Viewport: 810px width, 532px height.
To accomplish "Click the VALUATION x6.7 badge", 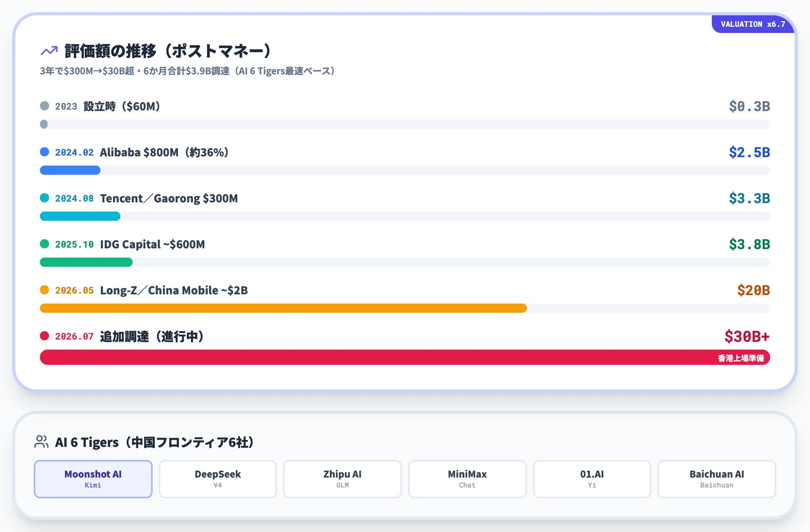I will [x=753, y=24].
